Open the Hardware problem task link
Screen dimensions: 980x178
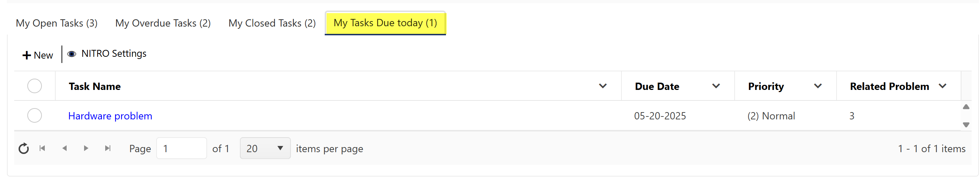click(x=110, y=116)
